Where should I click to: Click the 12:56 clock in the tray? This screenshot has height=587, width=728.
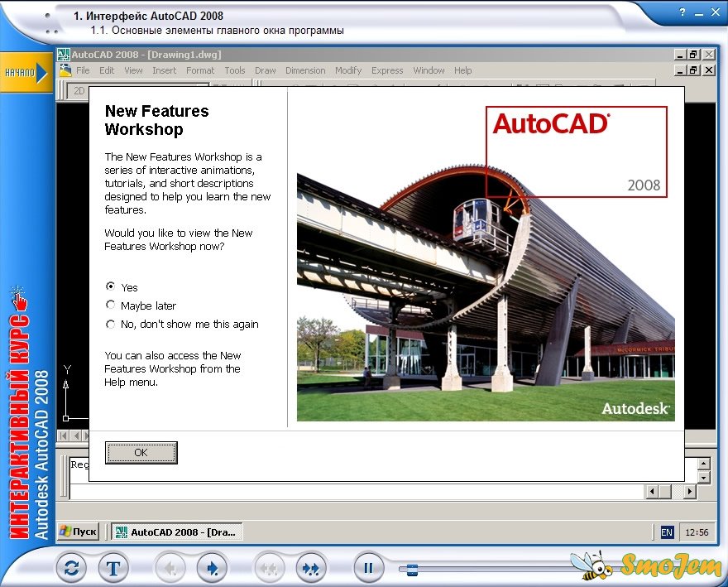697,532
